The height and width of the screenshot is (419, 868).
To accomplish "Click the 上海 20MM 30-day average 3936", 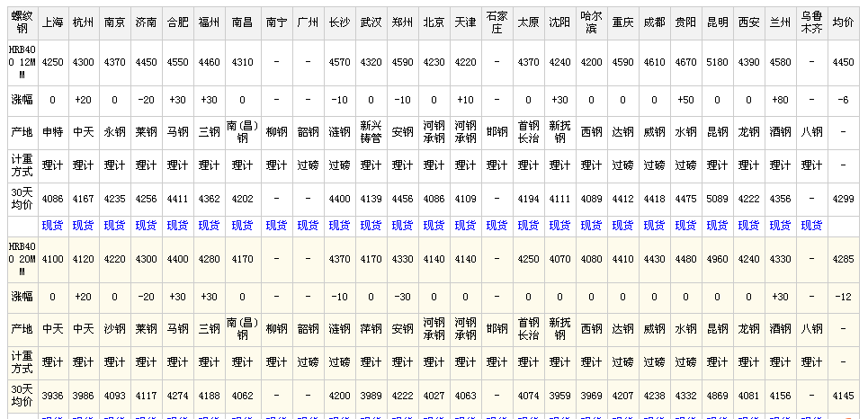I will coord(52,396).
